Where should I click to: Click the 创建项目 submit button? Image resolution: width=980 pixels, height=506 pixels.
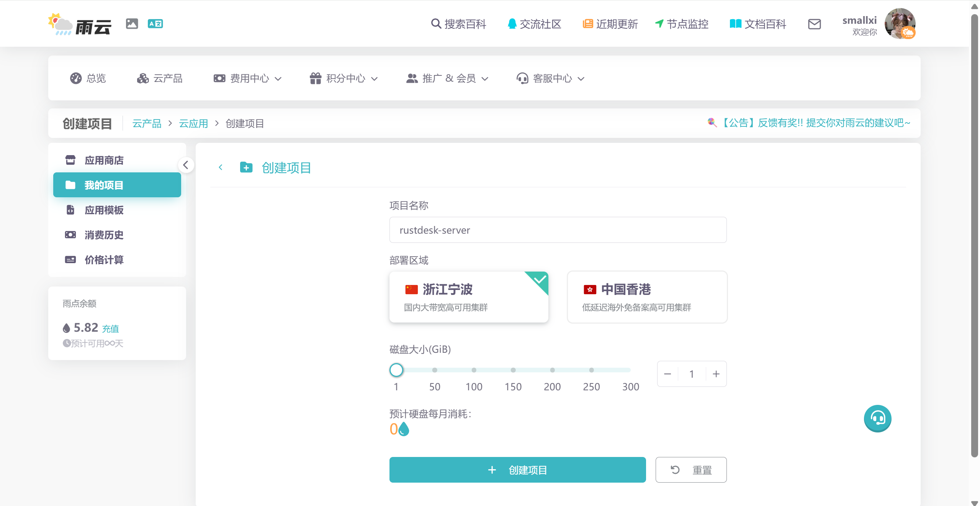coord(517,470)
